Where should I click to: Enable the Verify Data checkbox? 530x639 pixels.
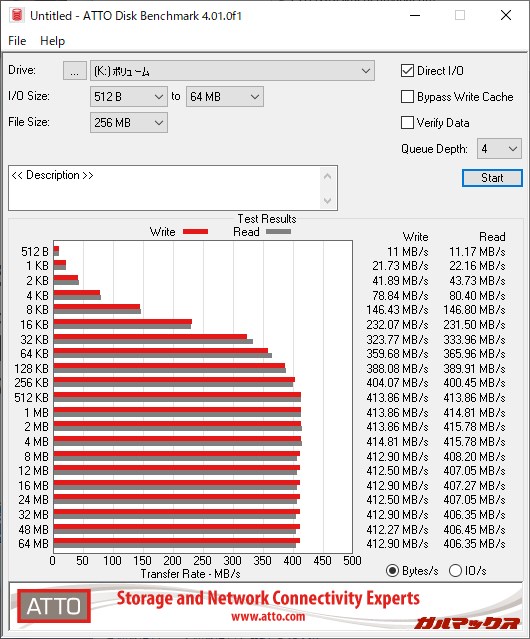(x=407, y=123)
